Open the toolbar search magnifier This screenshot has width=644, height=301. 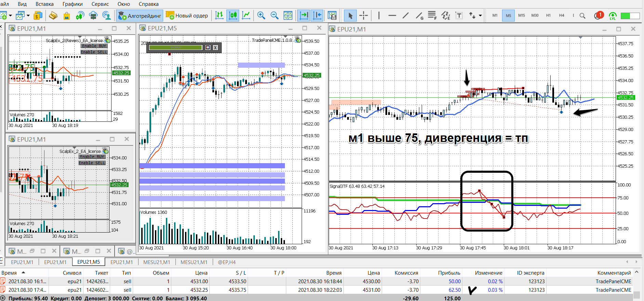582,15
